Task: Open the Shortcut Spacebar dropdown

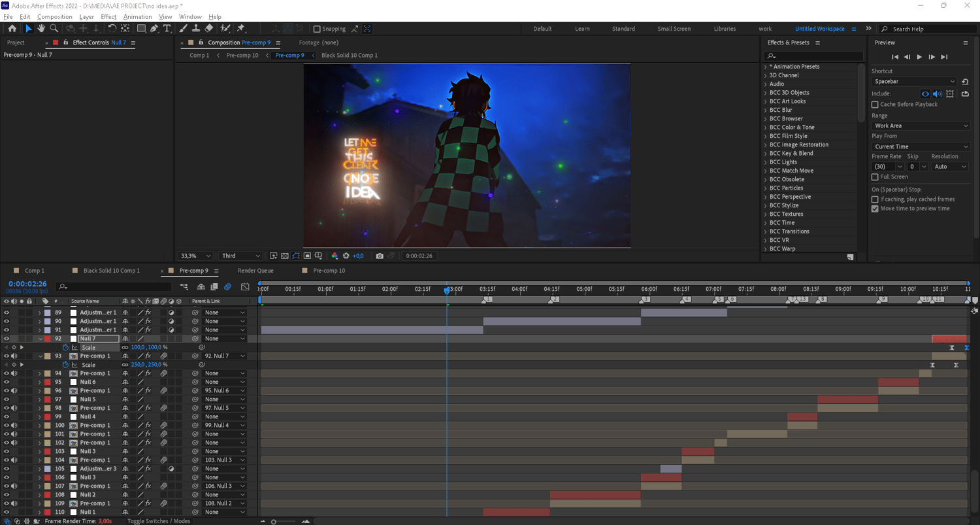Action: pos(915,81)
